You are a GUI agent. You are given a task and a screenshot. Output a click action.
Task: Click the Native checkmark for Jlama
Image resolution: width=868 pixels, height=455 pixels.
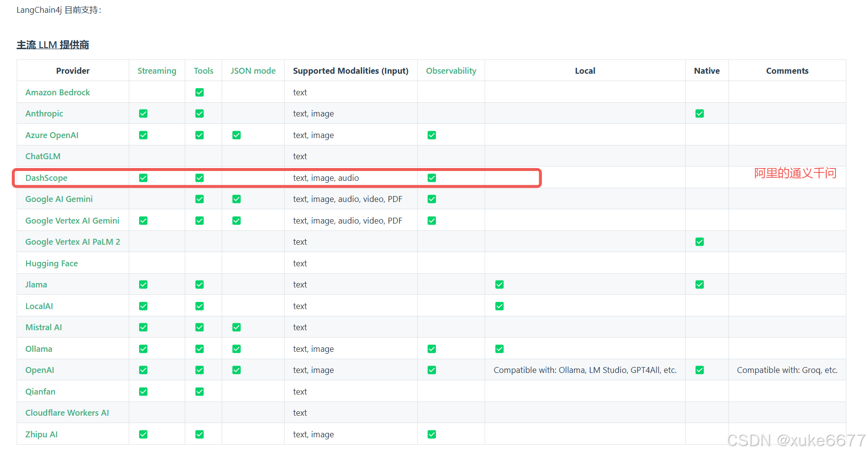[x=699, y=284]
